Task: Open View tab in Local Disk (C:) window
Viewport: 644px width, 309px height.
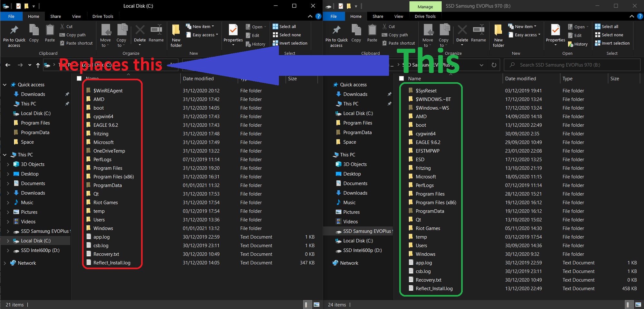Action: pyautogui.click(x=76, y=16)
